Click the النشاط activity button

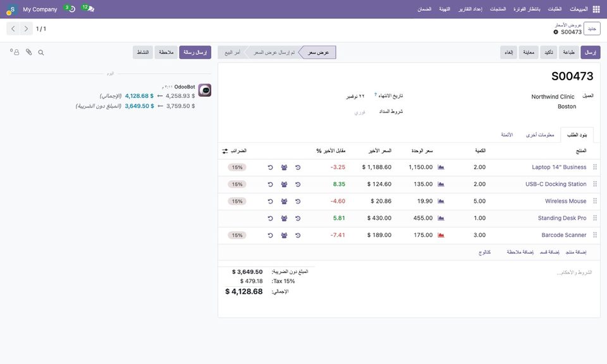click(143, 52)
